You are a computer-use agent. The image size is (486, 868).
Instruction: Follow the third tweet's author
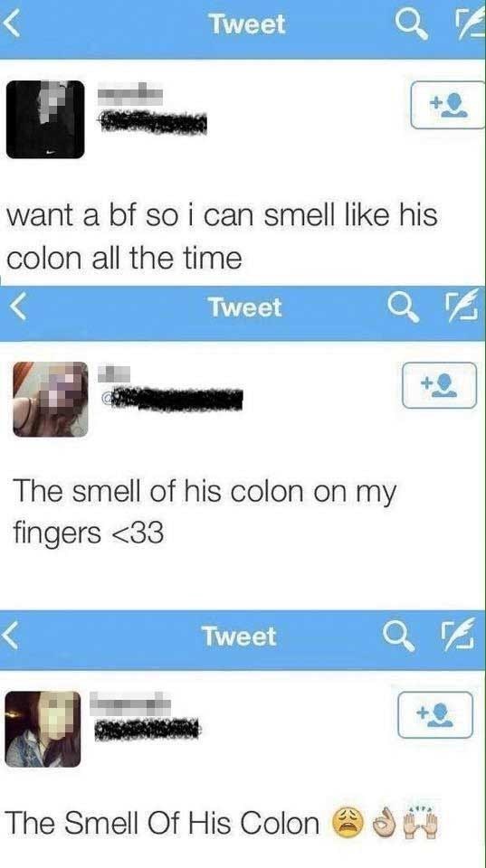(x=435, y=714)
